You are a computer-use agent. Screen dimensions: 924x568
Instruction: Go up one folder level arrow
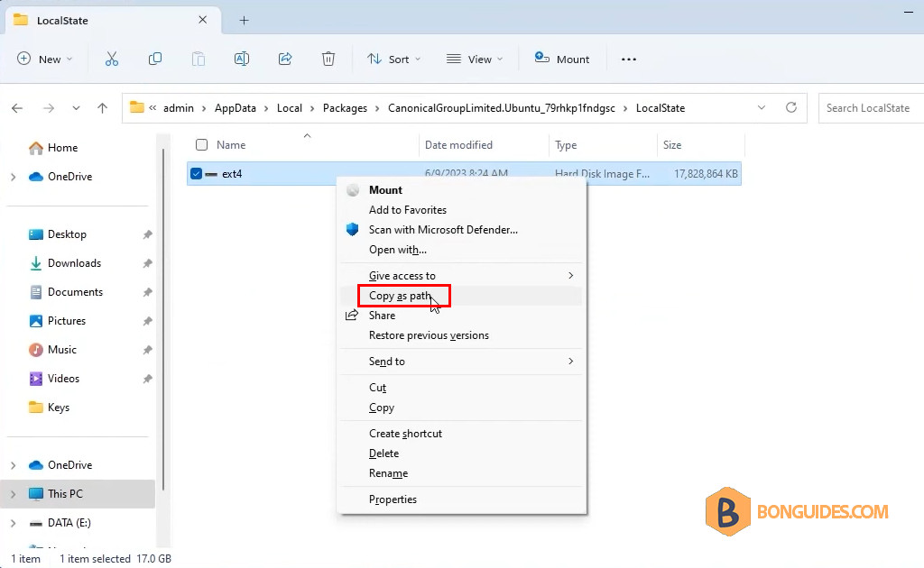coord(103,108)
